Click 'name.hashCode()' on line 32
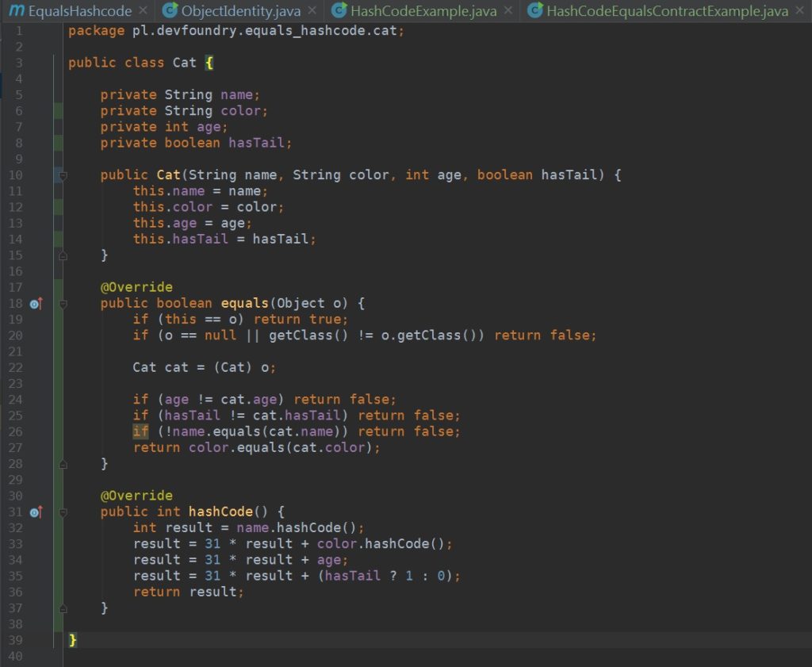 tap(297, 528)
